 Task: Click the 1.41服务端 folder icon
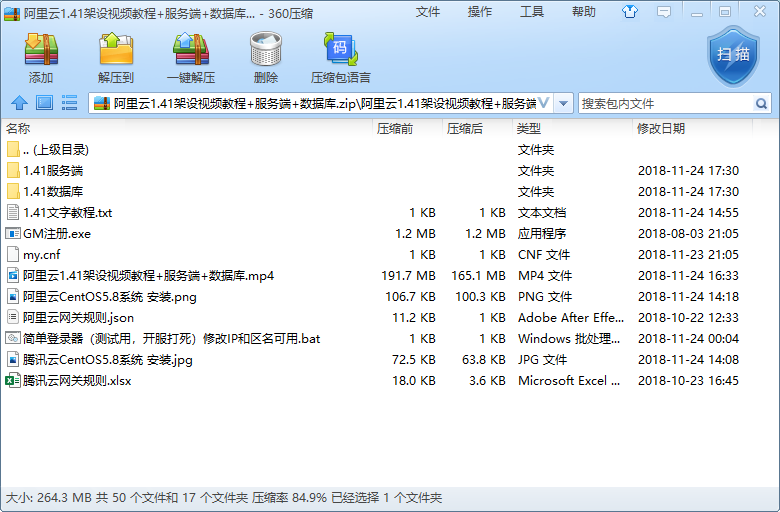13,171
